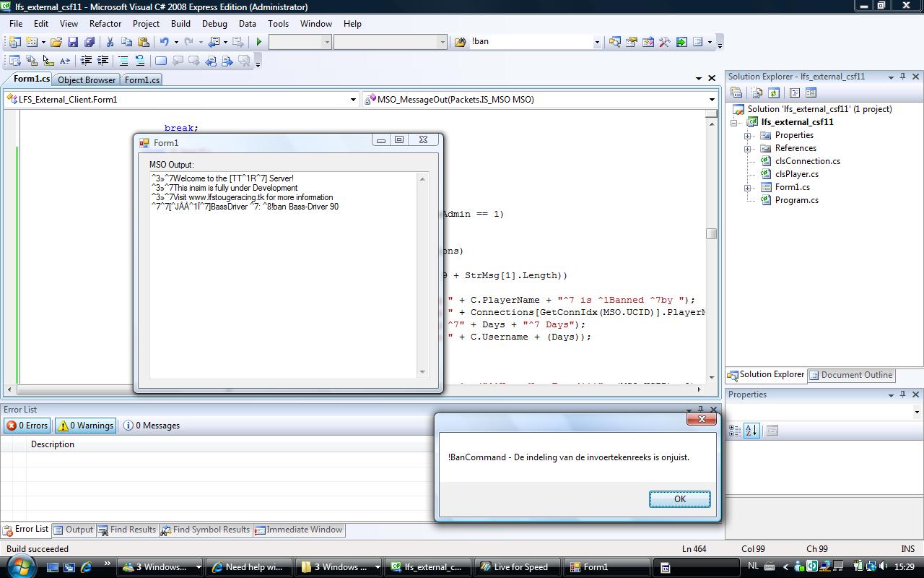Click the Paste clipboard icon
The image size is (924, 578).
pyautogui.click(x=143, y=42)
